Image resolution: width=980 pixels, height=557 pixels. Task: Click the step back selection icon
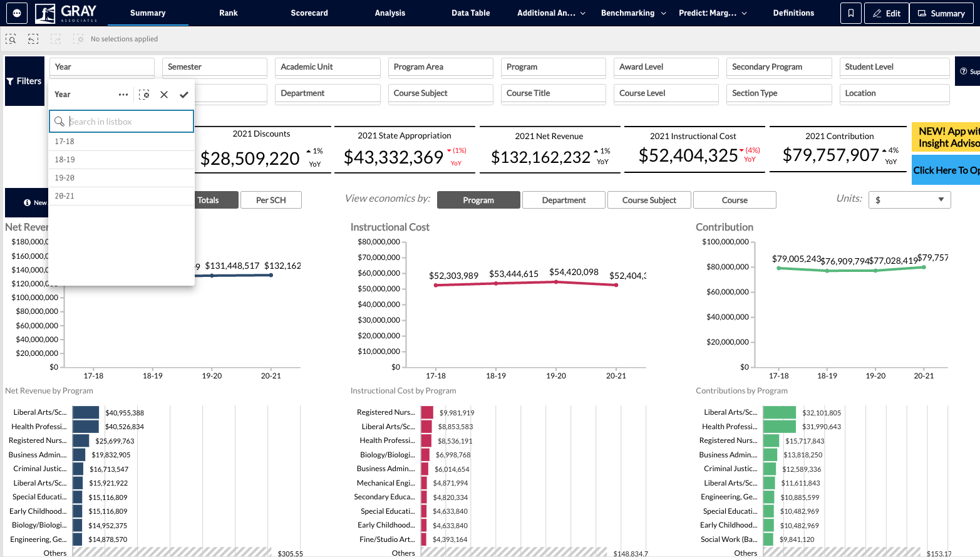click(x=33, y=39)
